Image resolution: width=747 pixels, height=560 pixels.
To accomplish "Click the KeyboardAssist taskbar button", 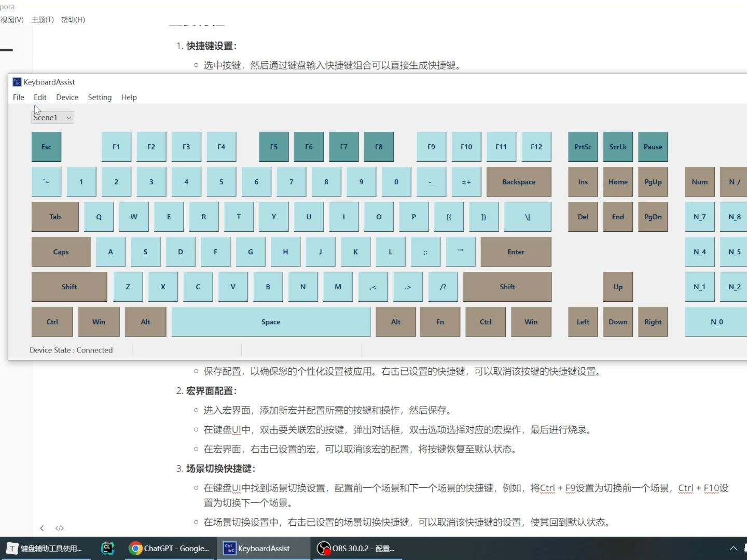I will (x=264, y=549).
